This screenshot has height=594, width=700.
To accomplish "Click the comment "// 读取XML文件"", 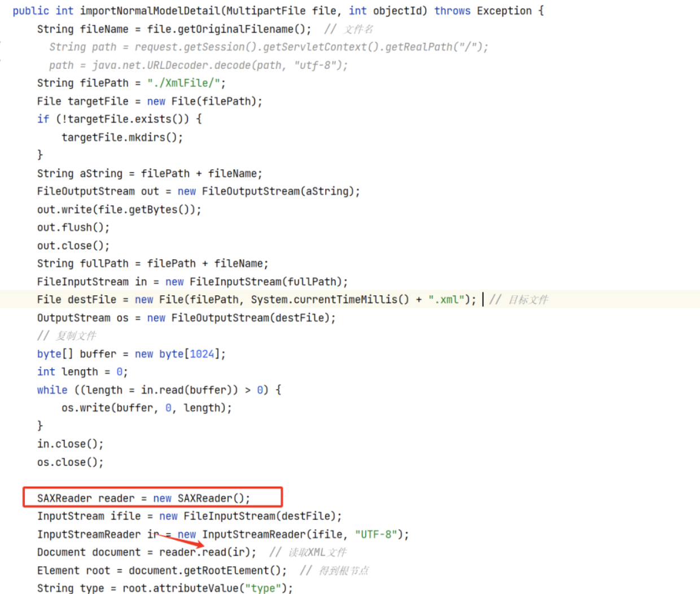I will pyautogui.click(x=308, y=553).
